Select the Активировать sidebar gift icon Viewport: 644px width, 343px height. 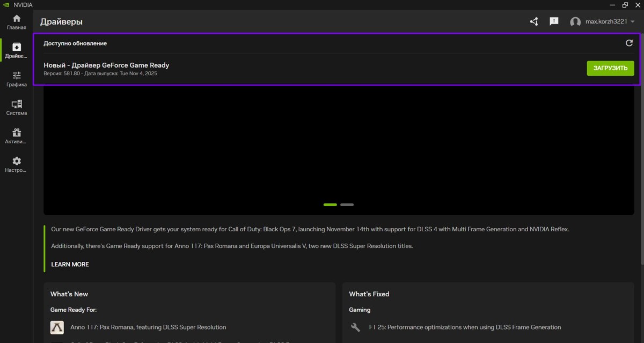(16, 135)
